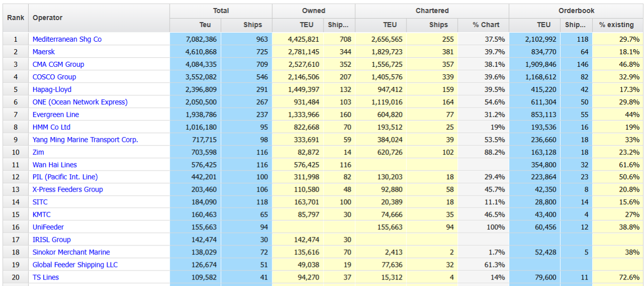Open the Mediterranean Shg Co operator link
Viewport: 644px width, 286px height.
[x=67, y=39]
